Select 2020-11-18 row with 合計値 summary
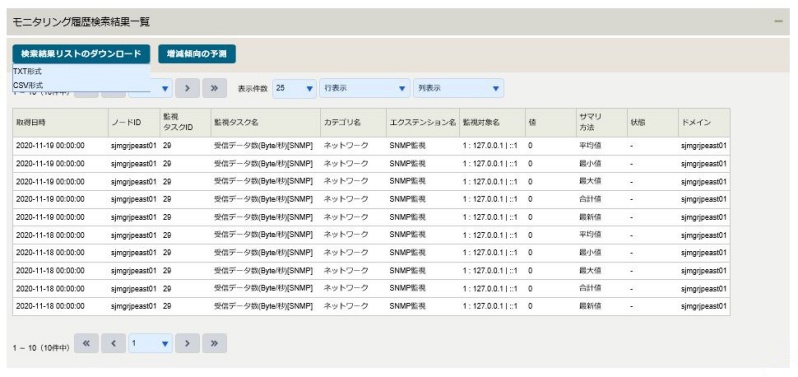The image size is (798, 377). pyautogui.click(x=372, y=288)
